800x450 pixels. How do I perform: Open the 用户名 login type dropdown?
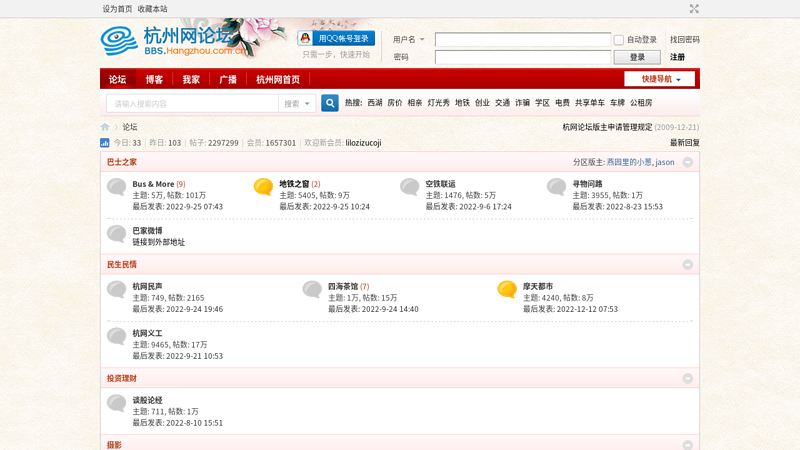[409, 39]
